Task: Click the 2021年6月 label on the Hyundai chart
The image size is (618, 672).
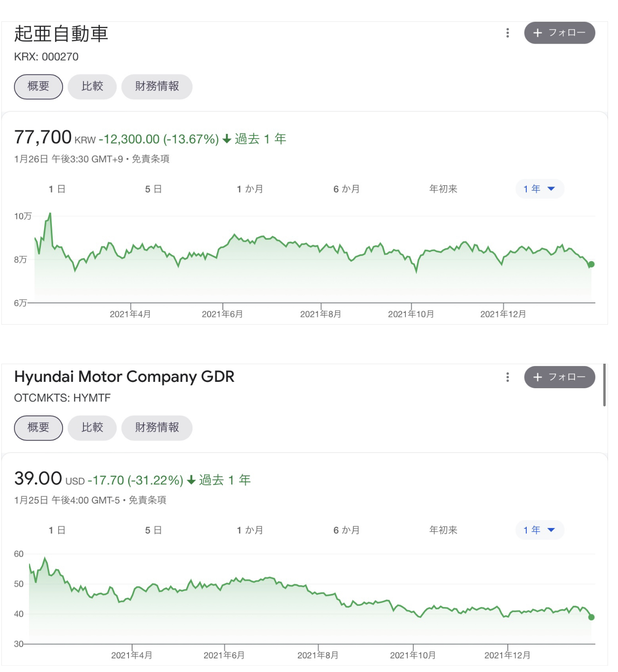Action: pyautogui.click(x=224, y=655)
